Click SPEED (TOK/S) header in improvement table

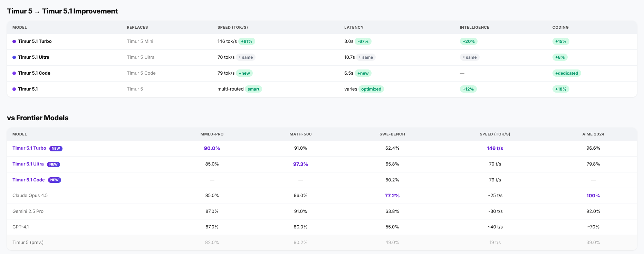click(x=233, y=27)
